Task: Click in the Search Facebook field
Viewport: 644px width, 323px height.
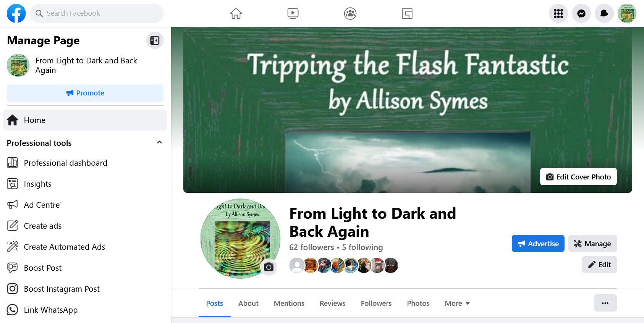Action: (97, 13)
